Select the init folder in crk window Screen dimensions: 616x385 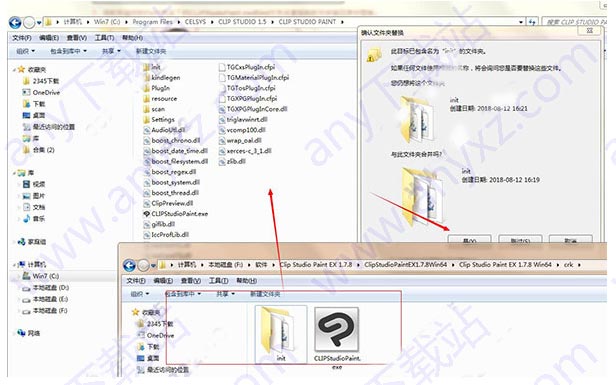(x=280, y=334)
